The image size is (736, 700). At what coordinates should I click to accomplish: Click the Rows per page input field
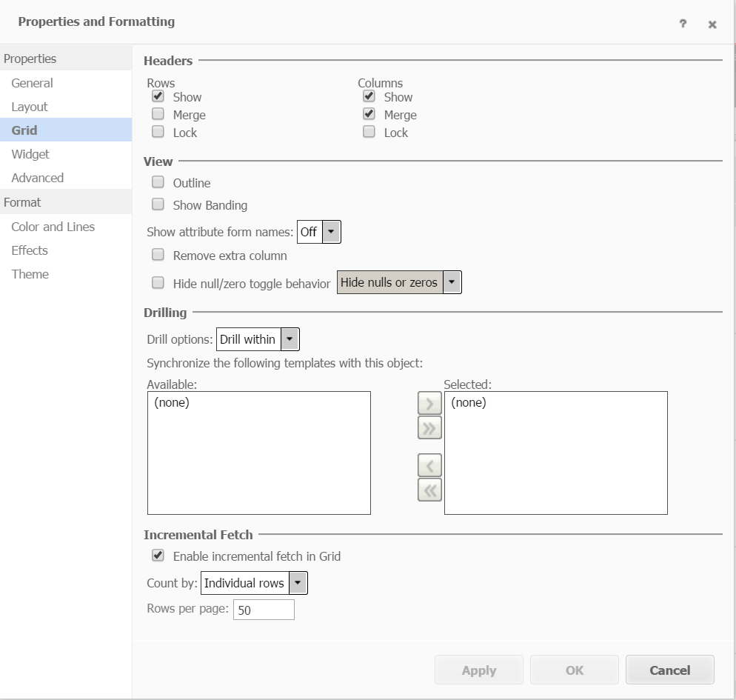[x=264, y=609]
